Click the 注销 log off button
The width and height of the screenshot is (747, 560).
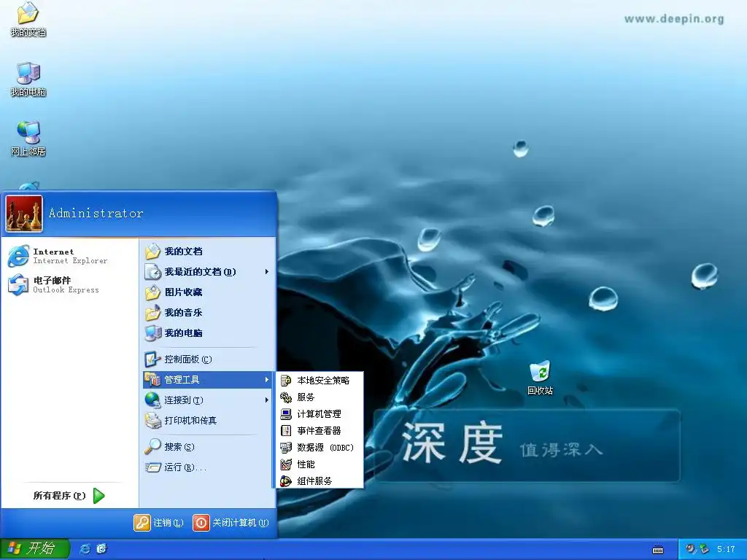(x=158, y=523)
